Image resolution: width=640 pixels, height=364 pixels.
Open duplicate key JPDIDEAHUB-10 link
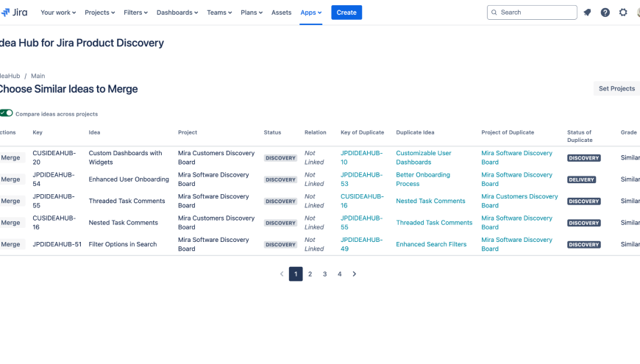coord(361,157)
